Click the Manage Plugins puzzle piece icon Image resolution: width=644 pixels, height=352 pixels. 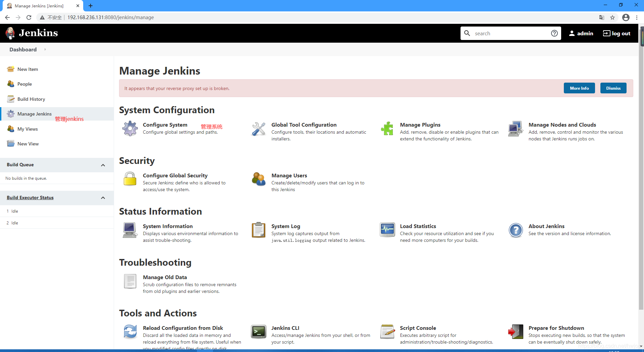click(x=387, y=129)
